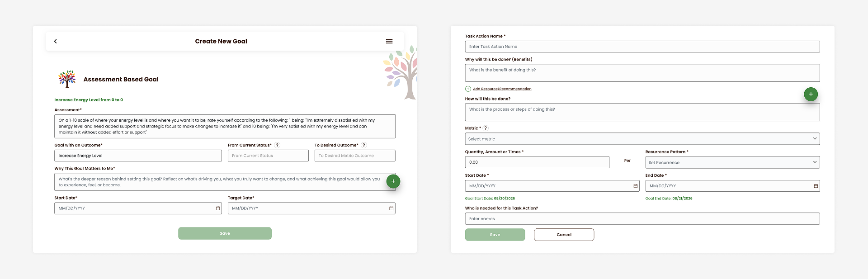The image size is (868, 279).
Task: Open calendar icon in task Start Date field
Action: 636,186
